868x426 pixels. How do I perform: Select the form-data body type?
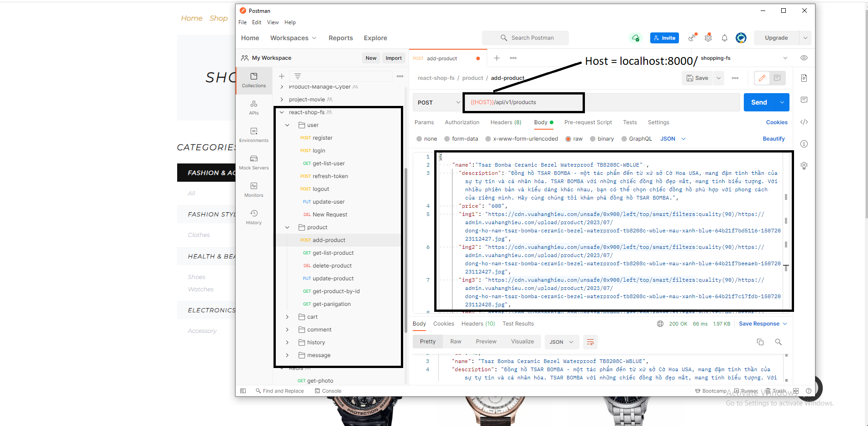tap(465, 138)
